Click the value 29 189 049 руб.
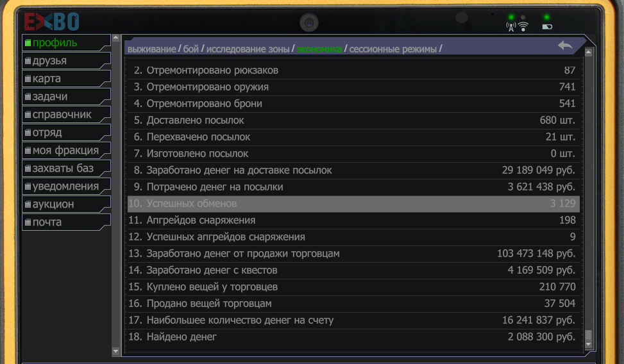This screenshot has width=624, height=364. (x=539, y=170)
